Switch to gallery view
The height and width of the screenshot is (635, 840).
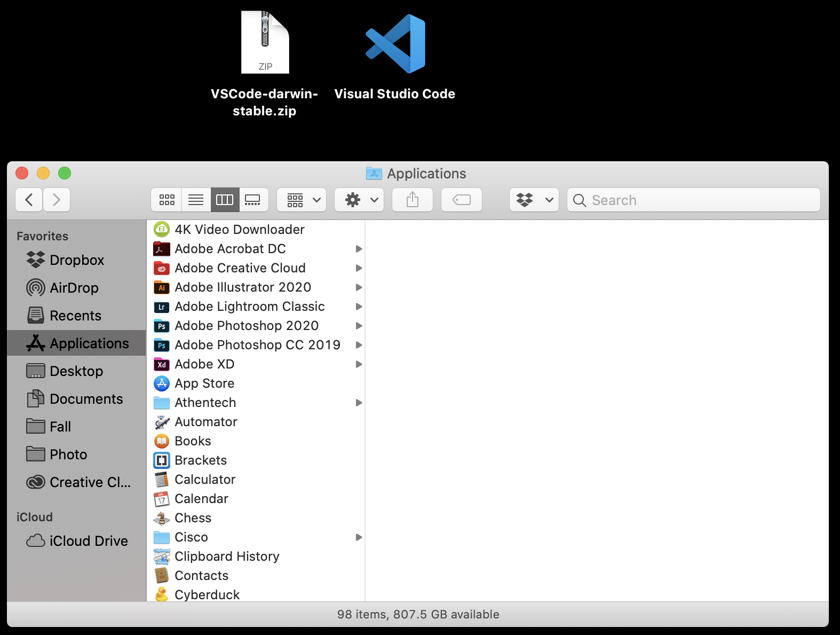pyautogui.click(x=253, y=200)
